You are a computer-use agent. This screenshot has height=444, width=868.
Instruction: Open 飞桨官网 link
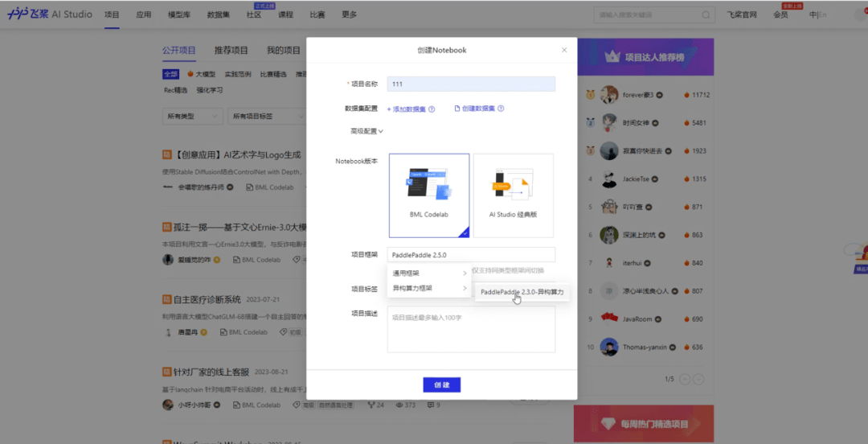coord(741,15)
